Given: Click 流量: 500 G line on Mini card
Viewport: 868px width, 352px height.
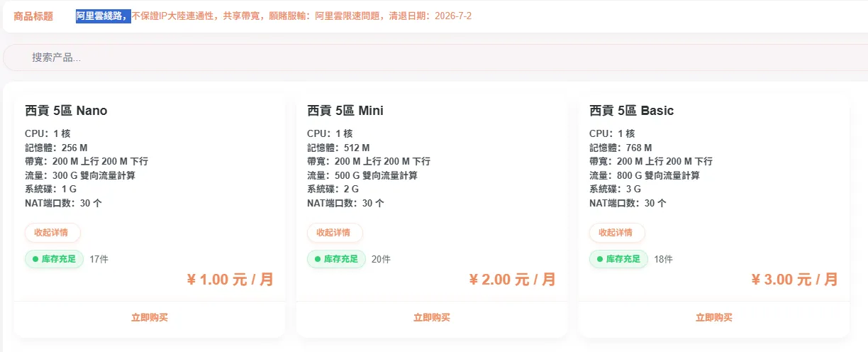Looking at the screenshot, I should tap(362, 175).
